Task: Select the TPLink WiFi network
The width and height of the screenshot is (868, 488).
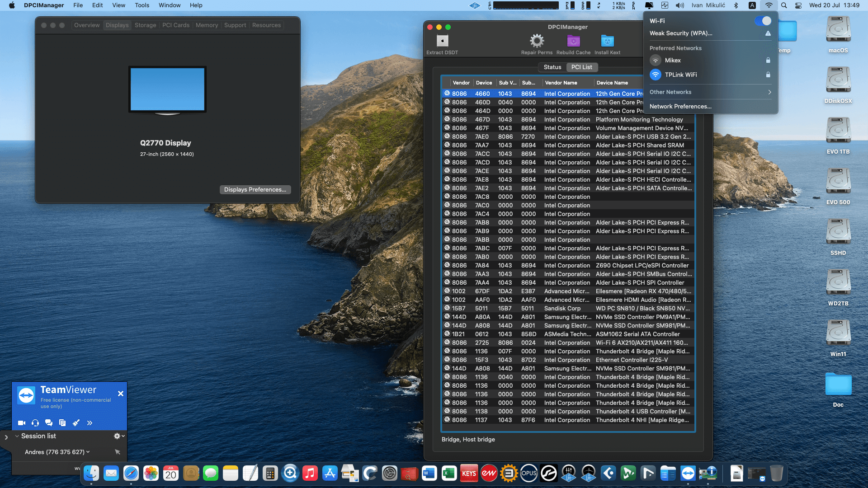Action: click(711, 75)
